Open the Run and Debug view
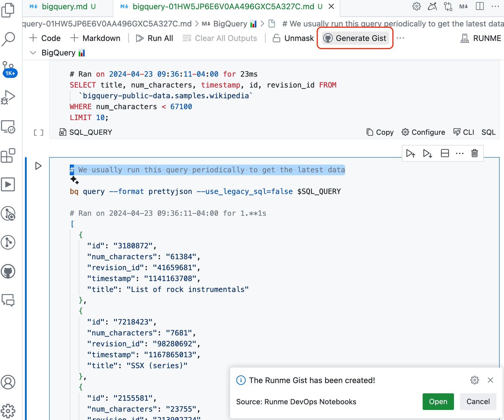The image size is (504, 420). [x=8, y=97]
